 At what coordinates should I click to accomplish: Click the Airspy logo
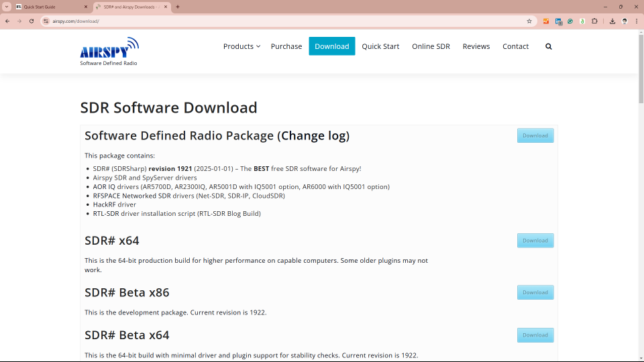point(109,52)
